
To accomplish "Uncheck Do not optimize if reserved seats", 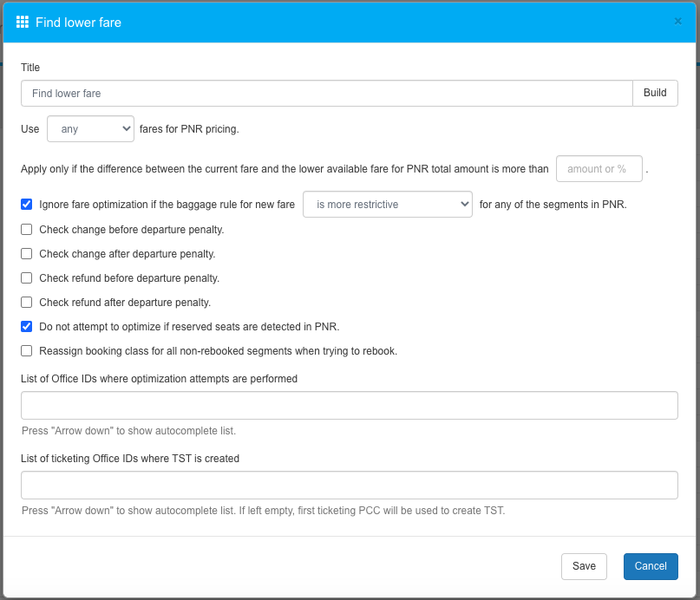I will coord(27,327).
